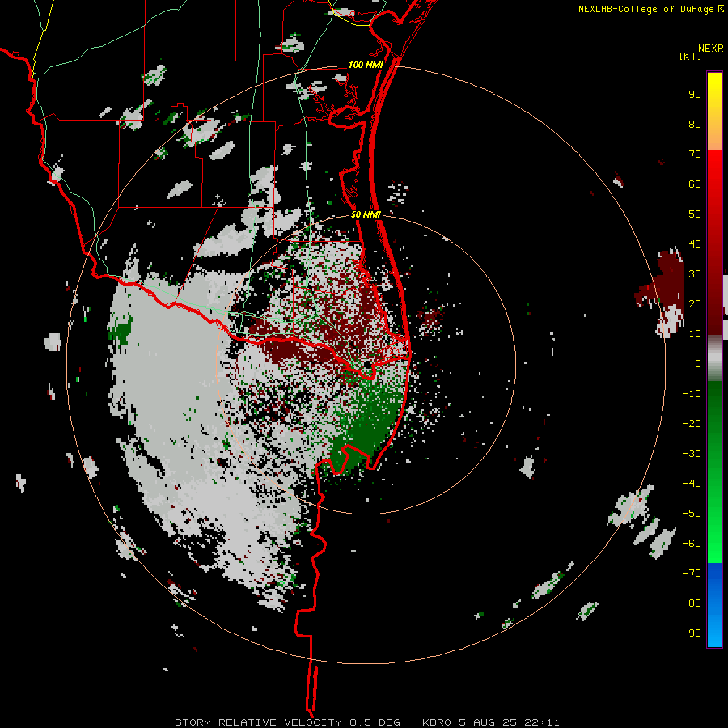Viewport: 728px width, 728px height.
Task: Click the NEXR label at top right
Action: [711, 49]
